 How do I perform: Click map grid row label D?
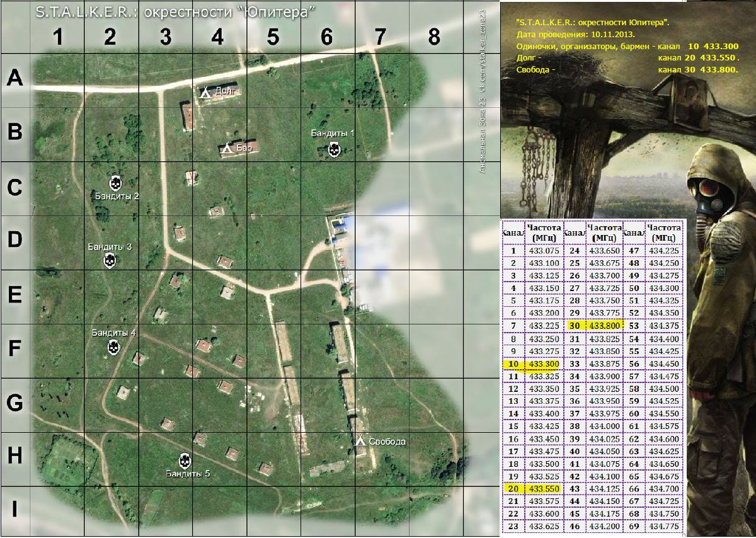15,240
